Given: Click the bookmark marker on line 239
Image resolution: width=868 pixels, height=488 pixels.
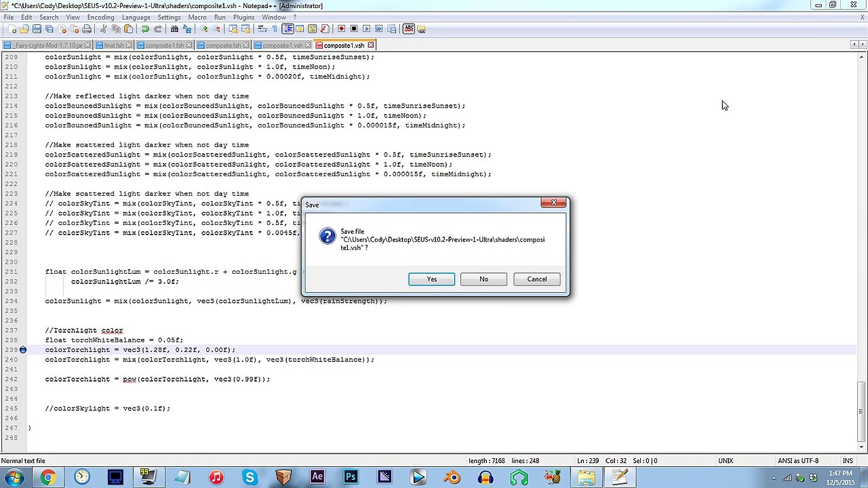Looking at the screenshot, I should point(23,350).
